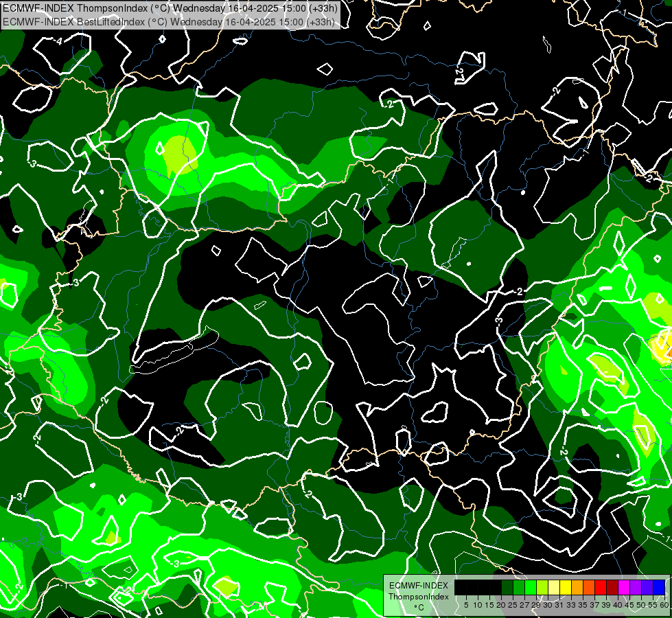
Task: Click legend tick value '37'
Action: [594, 605]
